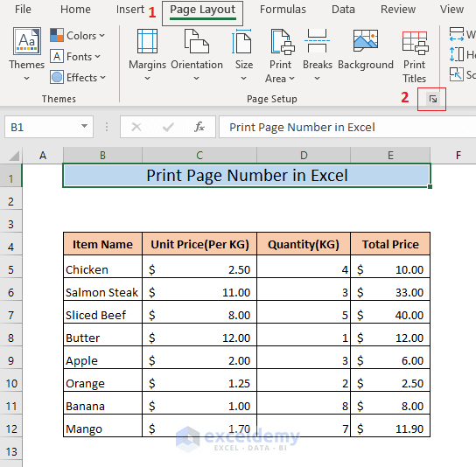The height and width of the screenshot is (467, 476).
Task: Select row 2 header
Action: point(10,199)
